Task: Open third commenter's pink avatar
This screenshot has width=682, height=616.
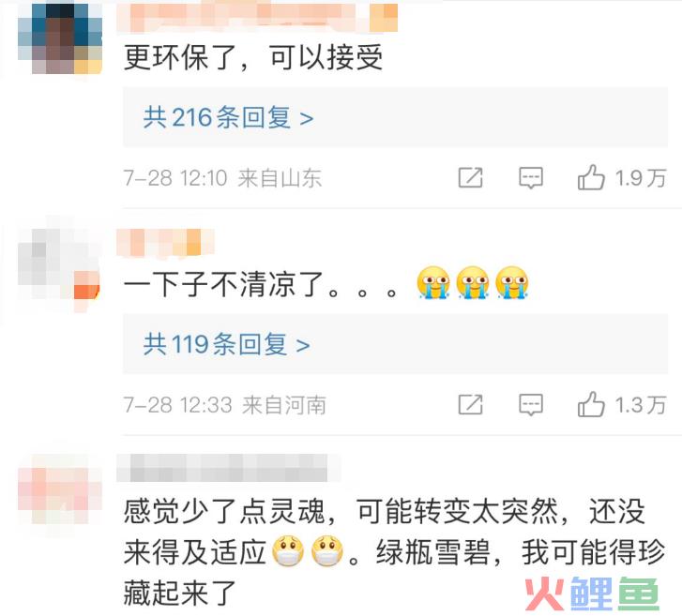Action: tap(60, 489)
